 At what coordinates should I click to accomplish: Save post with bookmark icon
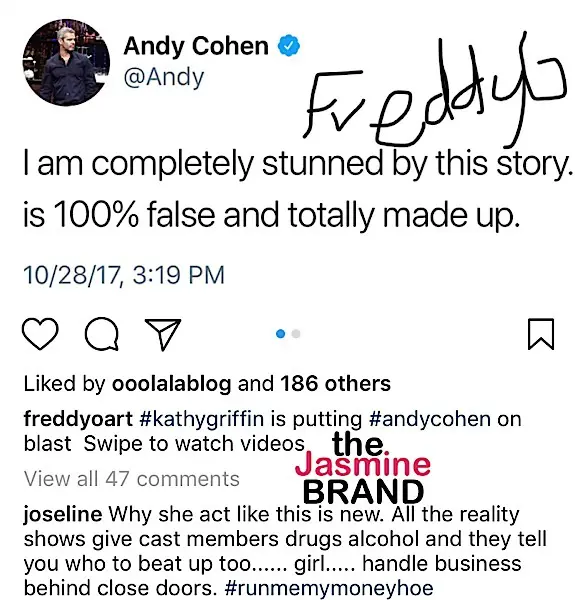click(541, 334)
